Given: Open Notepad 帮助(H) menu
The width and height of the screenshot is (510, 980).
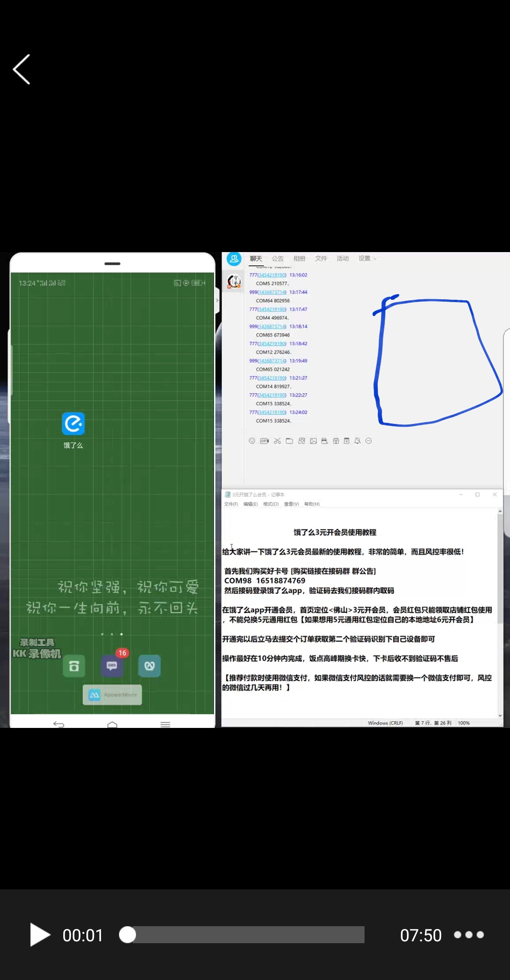Looking at the screenshot, I should (312, 504).
